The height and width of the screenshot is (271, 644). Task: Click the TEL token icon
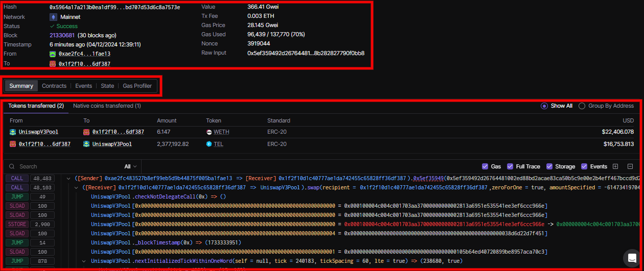[209, 144]
